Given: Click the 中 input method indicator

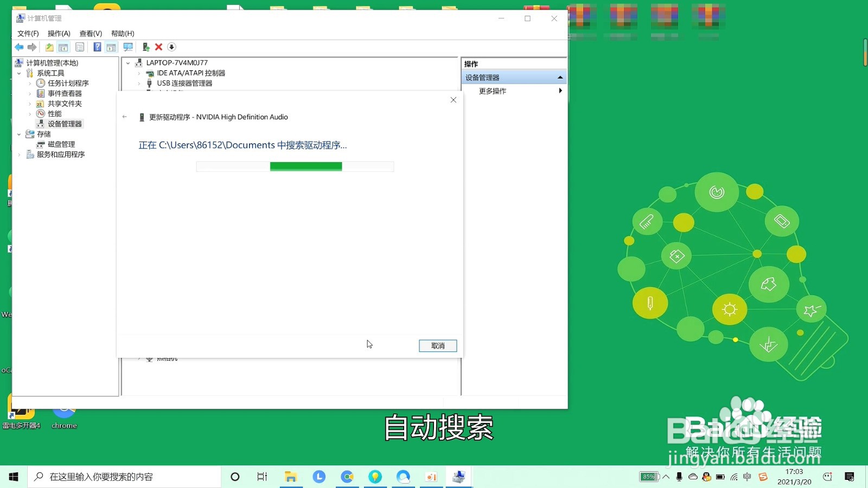Looking at the screenshot, I should tap(748, 477).
